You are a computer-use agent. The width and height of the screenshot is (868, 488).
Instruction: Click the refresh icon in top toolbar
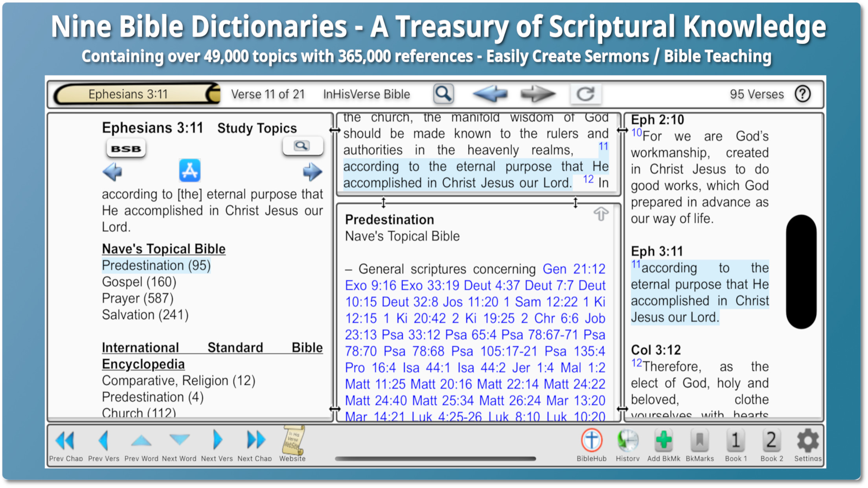pos(585,94)
